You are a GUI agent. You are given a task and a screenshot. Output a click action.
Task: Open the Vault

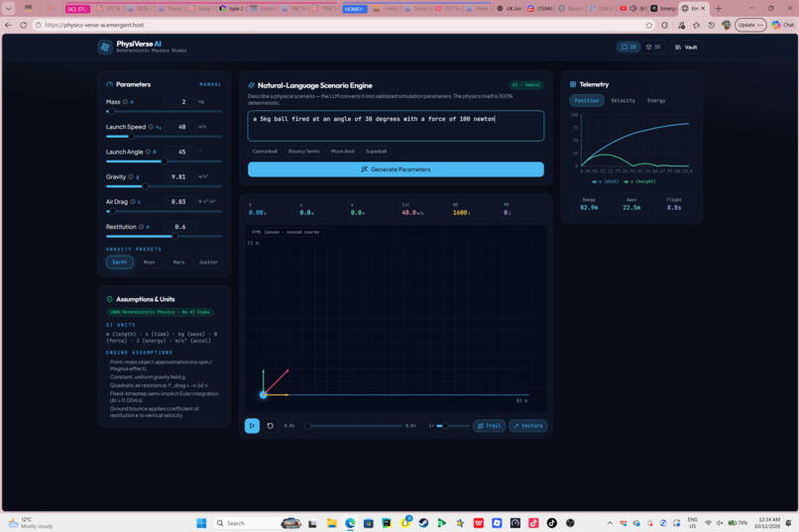(686, 47)
